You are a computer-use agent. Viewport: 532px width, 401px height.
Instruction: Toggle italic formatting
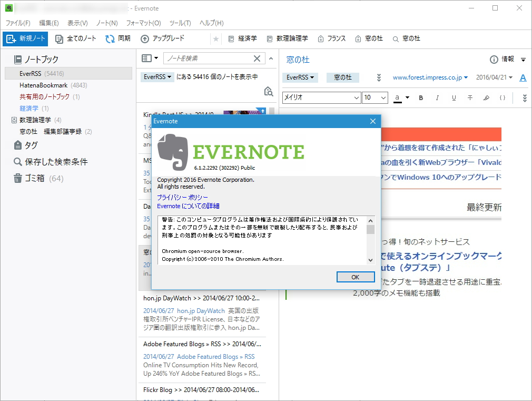[437, 98]
